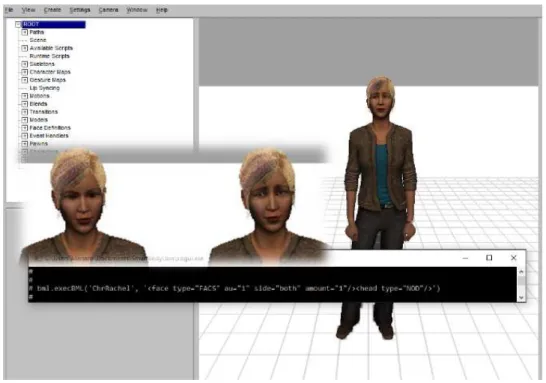Expand the Skeletons tree node
This screenshot has height=383, width=546.
(24, 64)
